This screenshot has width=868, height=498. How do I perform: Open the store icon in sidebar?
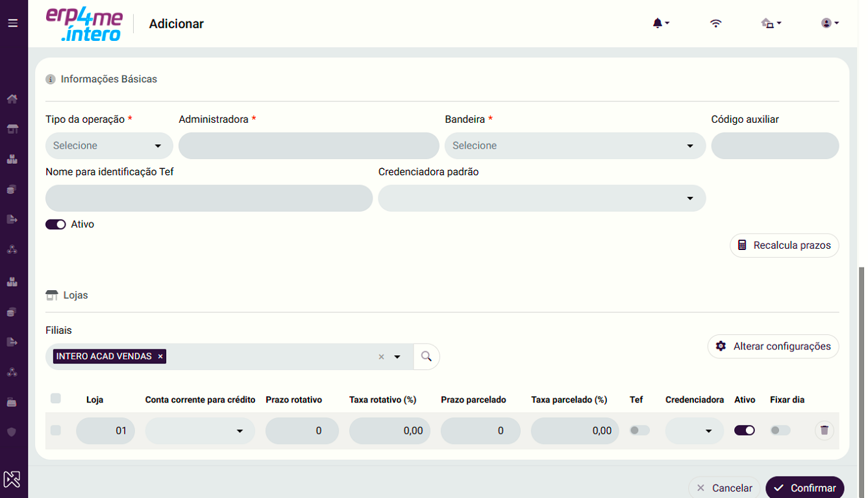pyautogui.click(x=12, y=129)
